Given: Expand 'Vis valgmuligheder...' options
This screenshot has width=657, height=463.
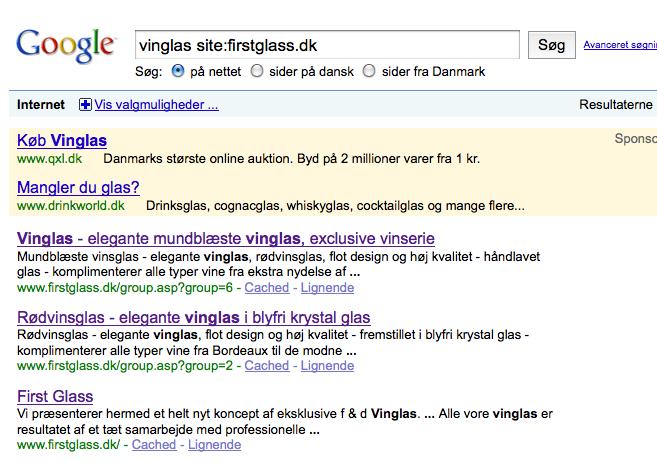Looking at the screenshot, I should point(157,105).
